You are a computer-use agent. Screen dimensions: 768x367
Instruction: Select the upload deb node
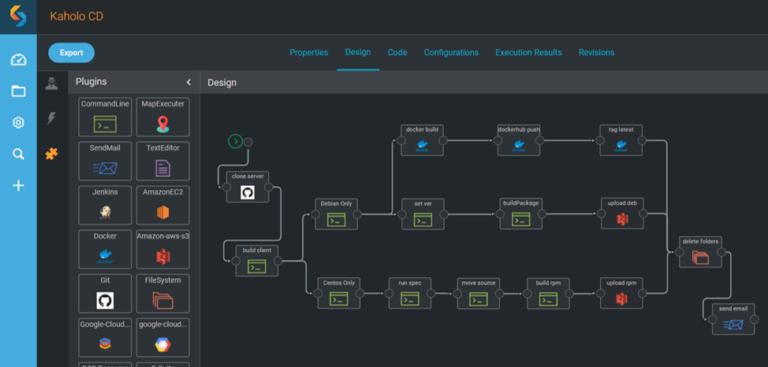[x=622, y=214]
